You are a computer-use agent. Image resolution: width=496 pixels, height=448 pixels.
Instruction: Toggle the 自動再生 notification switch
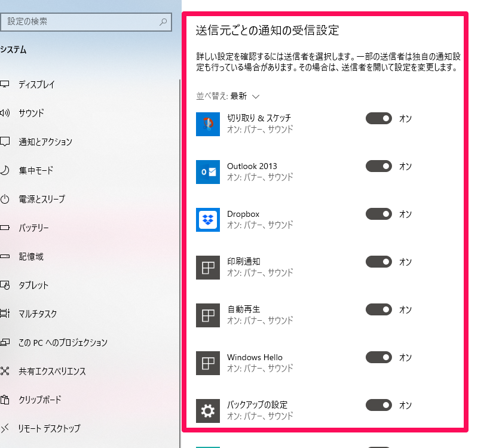(379, 309)
